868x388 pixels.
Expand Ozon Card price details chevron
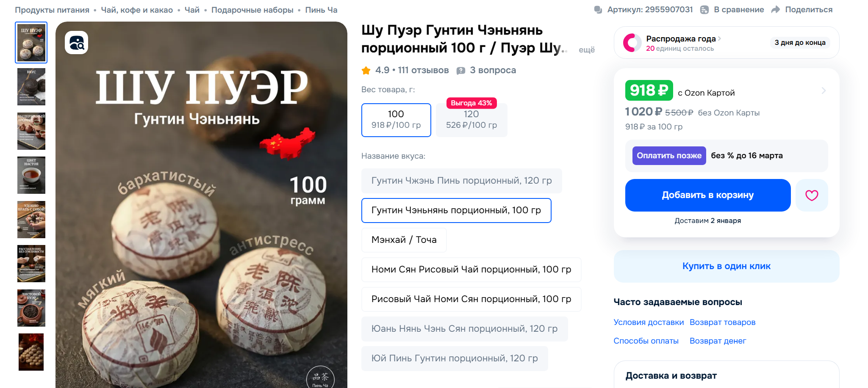824,91
